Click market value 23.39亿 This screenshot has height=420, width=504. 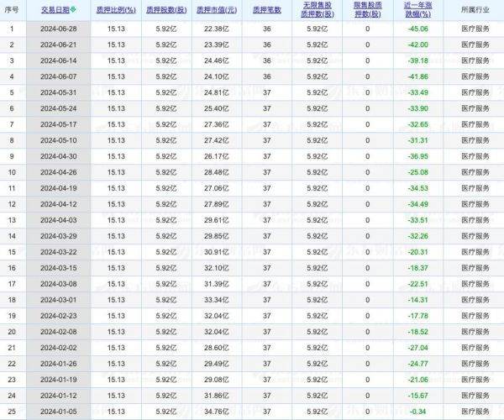[x=217, y=45]
